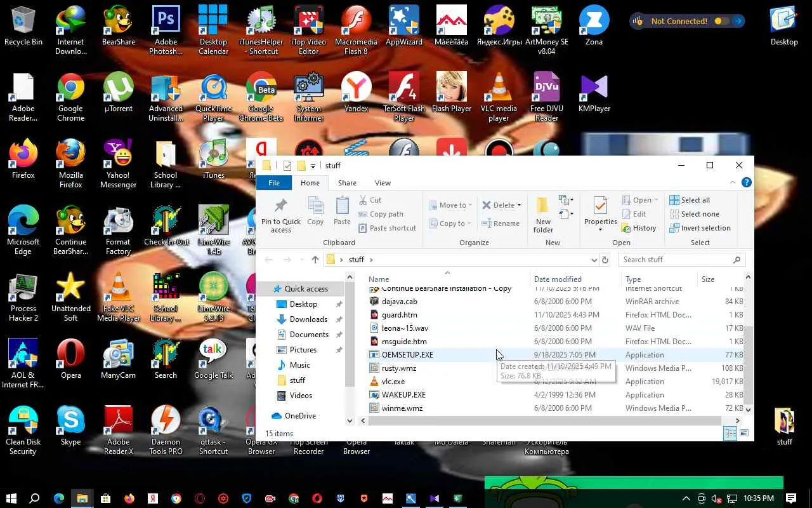Open the address bar history dropdown
The height and width of the screenshot is (508, 812).
594,260
